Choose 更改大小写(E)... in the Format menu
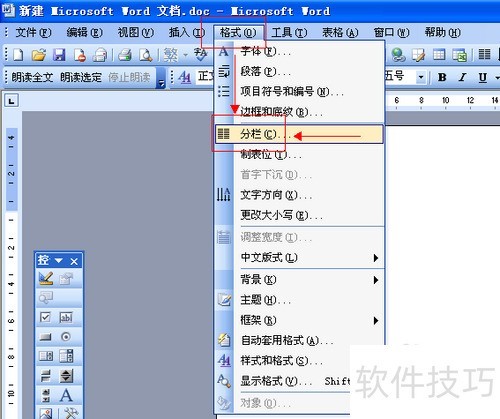The height and width of the screenshot is (419, 500). click(x=299, y=215)
